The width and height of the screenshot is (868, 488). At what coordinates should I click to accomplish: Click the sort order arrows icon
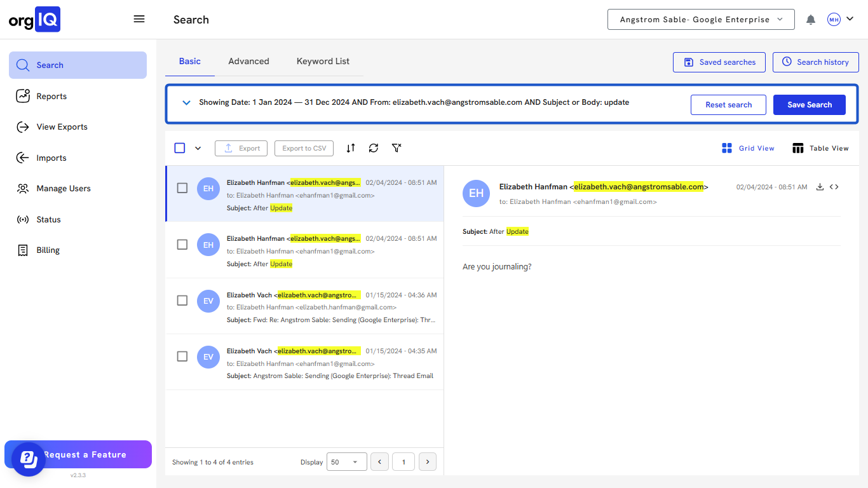351,148
